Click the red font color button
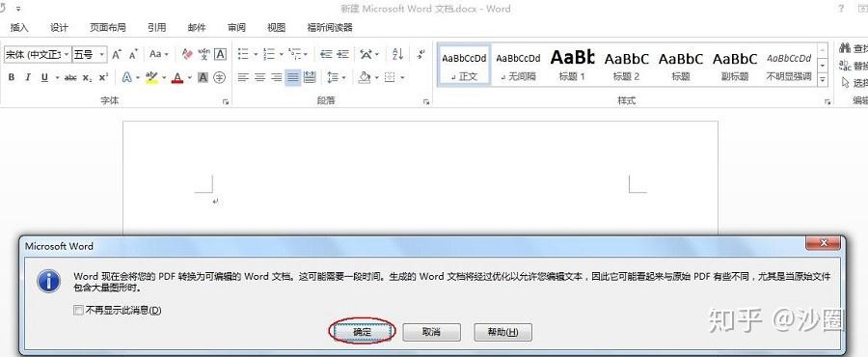The width and height of the screenshot is (868, 357). (x=177, y=78)
